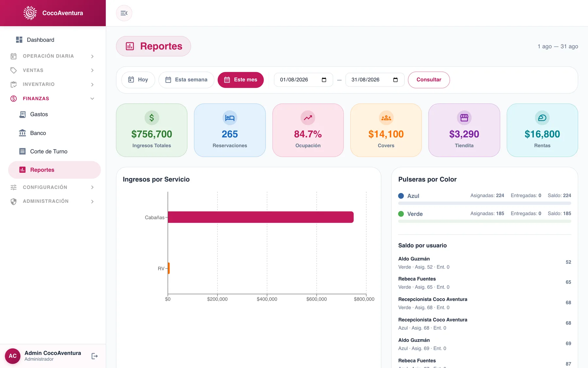Expand the Ventas section chevron
This screenshot has height=368, width=588.
(x=92, y=70)
